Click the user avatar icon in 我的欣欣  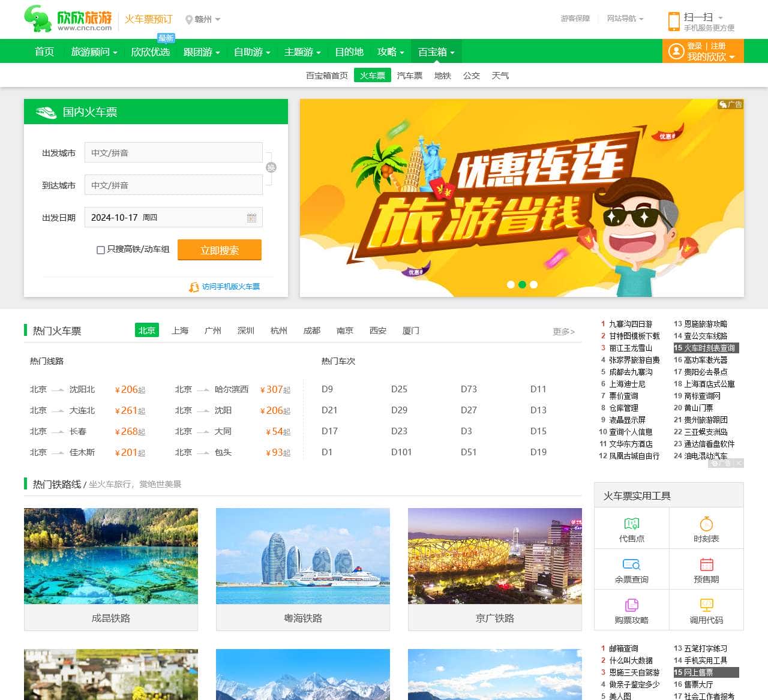(x=676, y=52)
